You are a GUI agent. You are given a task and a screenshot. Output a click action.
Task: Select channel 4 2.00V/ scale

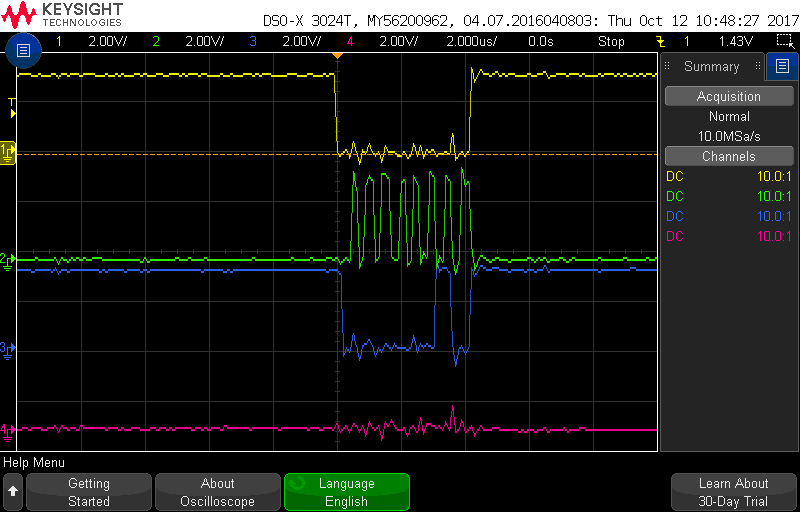point(398,42)
